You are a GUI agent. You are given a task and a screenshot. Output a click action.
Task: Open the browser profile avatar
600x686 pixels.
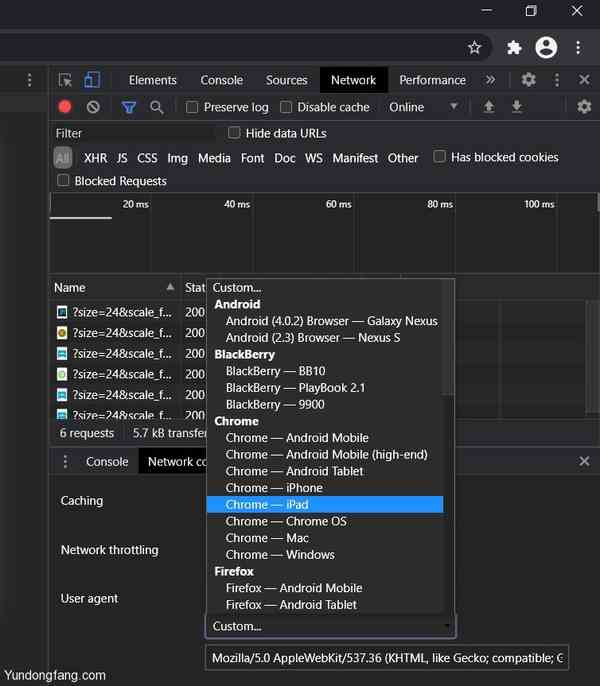[x=546, y=47]
